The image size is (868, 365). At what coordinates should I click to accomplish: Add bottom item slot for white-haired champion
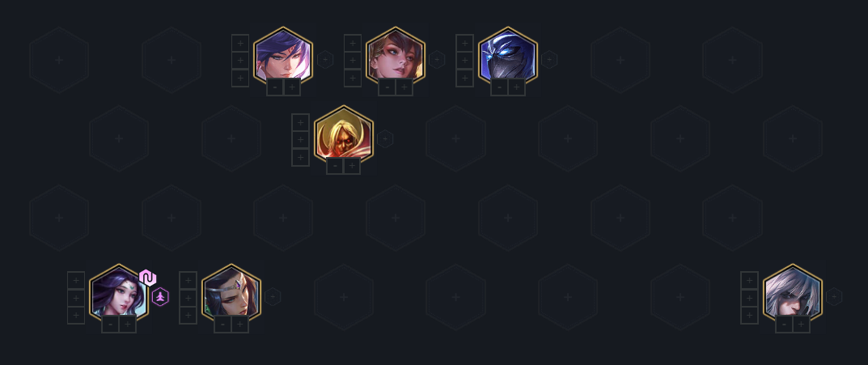749,315
